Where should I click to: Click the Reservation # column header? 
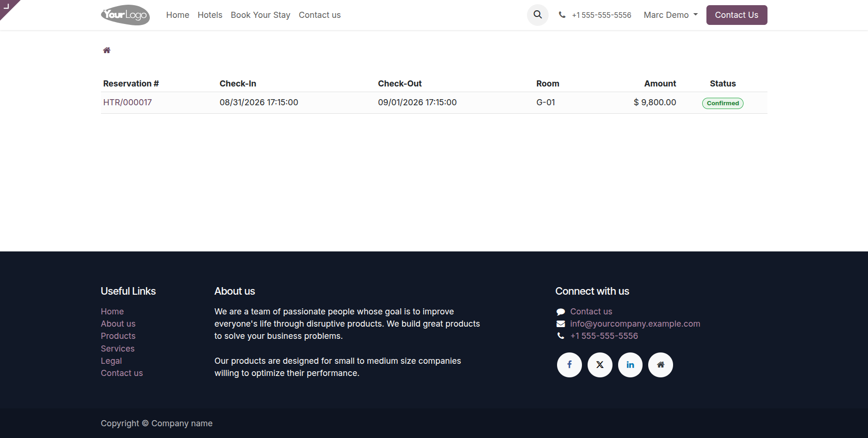(x=131, y=84)
